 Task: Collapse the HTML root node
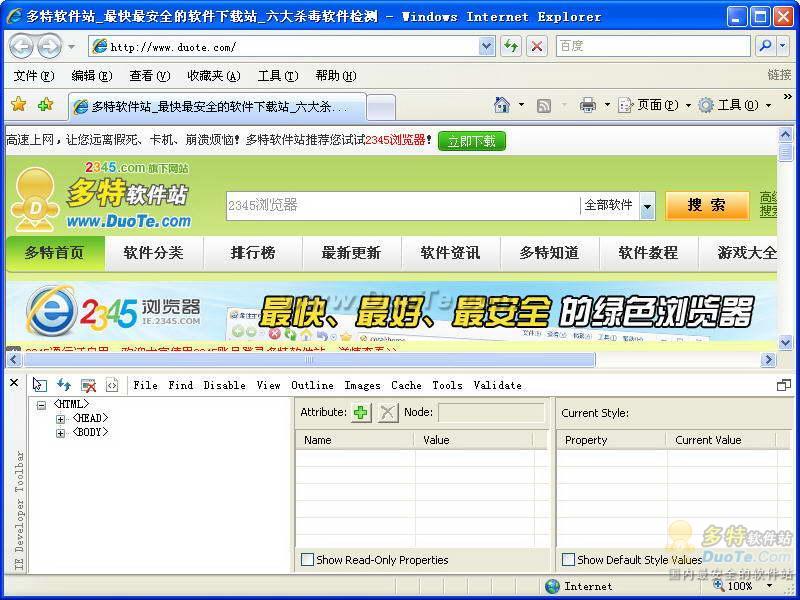click(x=41, y=404)
